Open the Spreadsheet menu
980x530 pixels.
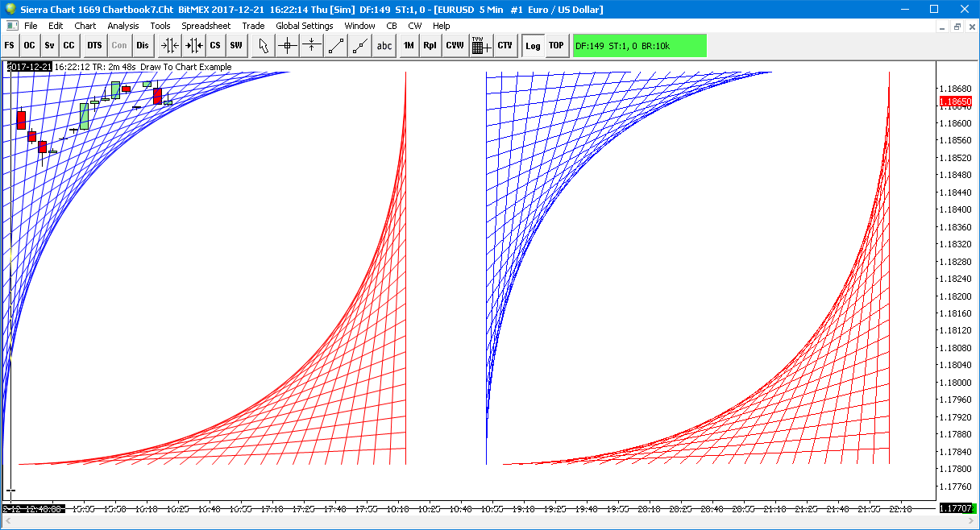pyautogui.click(x=206, y=26)
